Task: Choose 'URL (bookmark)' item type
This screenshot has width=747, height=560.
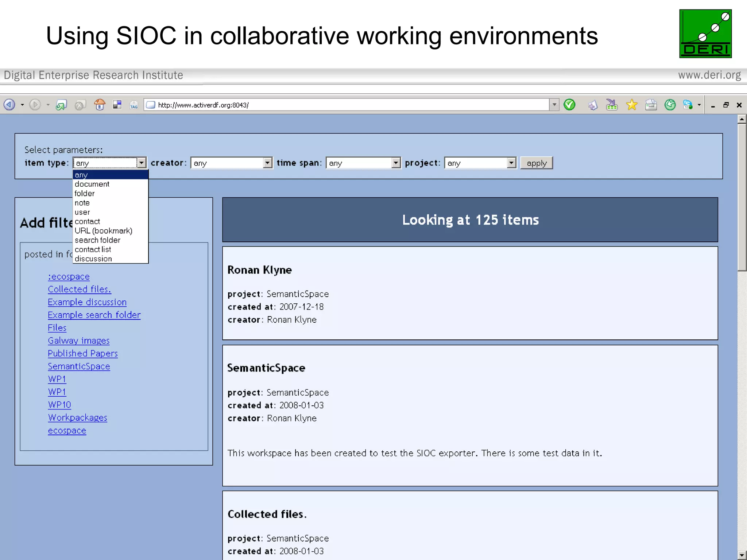Action: tap(111, 231)
